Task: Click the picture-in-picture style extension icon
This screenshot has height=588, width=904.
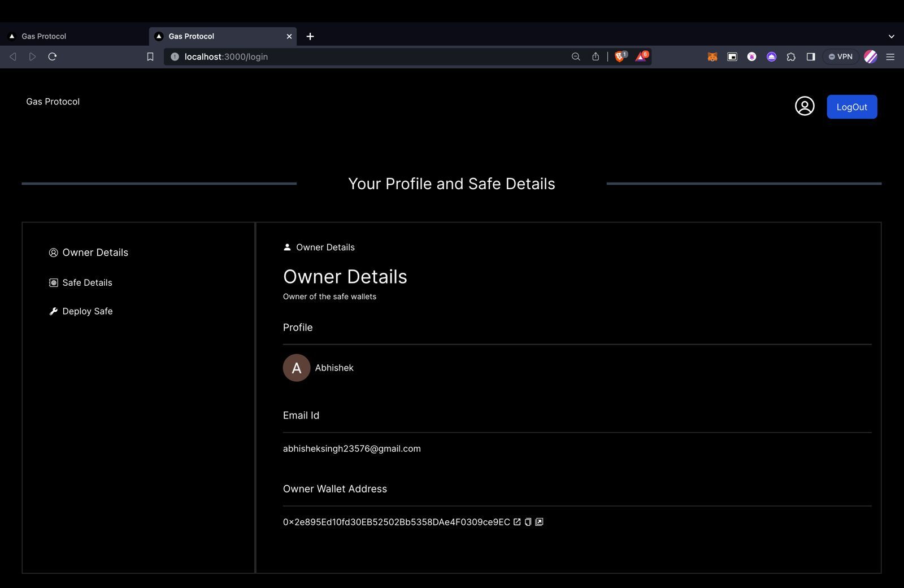Action: (x=732, y=56)
